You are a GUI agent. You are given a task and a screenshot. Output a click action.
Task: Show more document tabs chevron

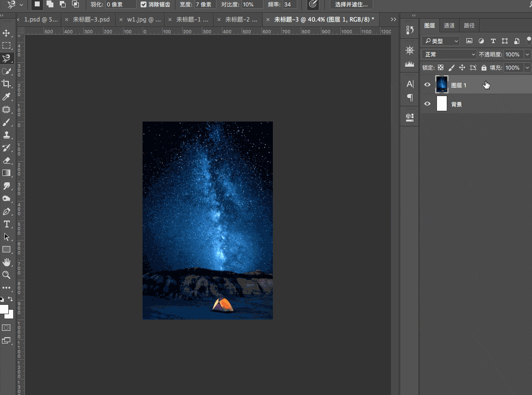coord(393,19)
